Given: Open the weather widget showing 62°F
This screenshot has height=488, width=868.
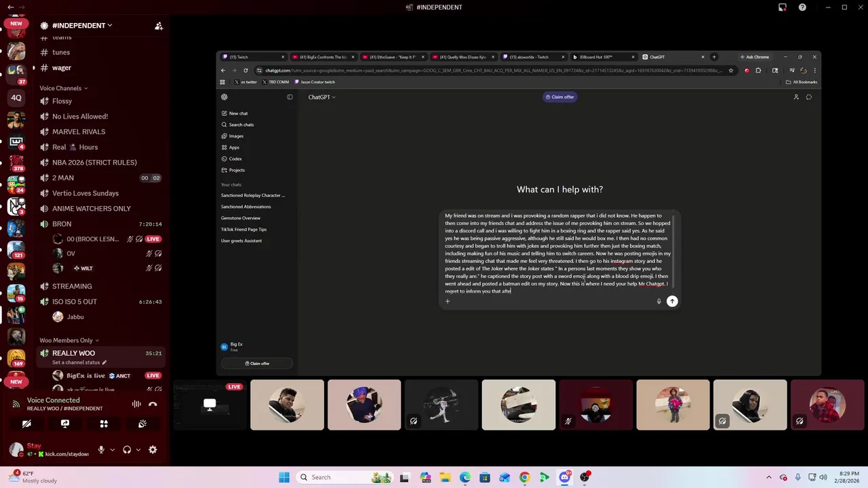Looking at the screenshot, I should coord(34,477).
